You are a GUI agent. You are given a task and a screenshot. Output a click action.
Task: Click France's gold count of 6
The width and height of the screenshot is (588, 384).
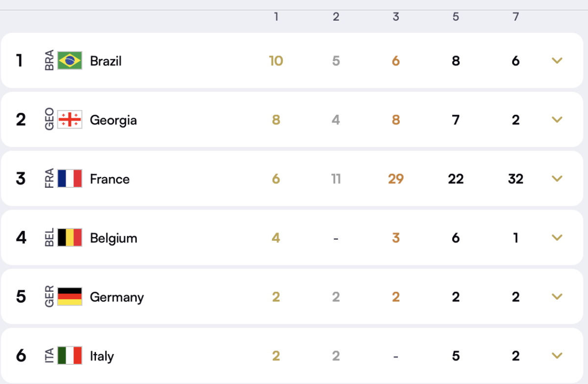(x=276, y=179)
